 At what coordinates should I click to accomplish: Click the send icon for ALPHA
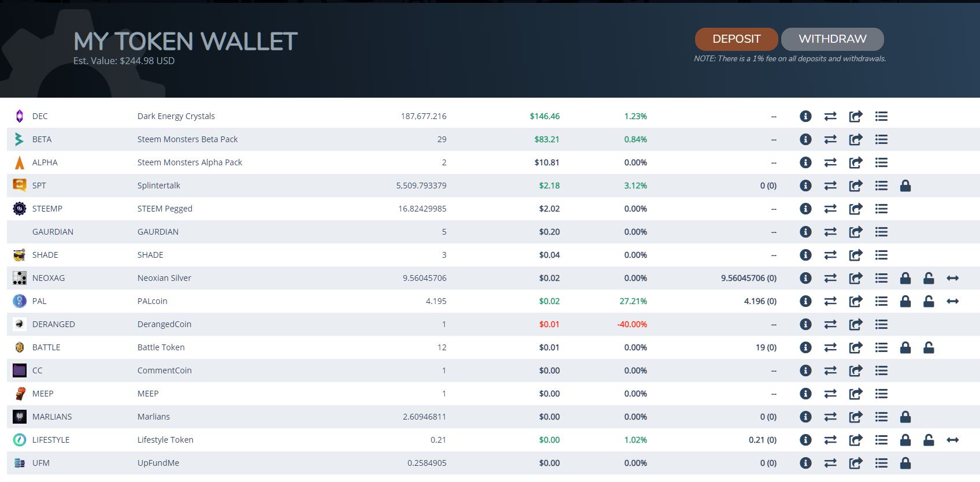[856, 162]
